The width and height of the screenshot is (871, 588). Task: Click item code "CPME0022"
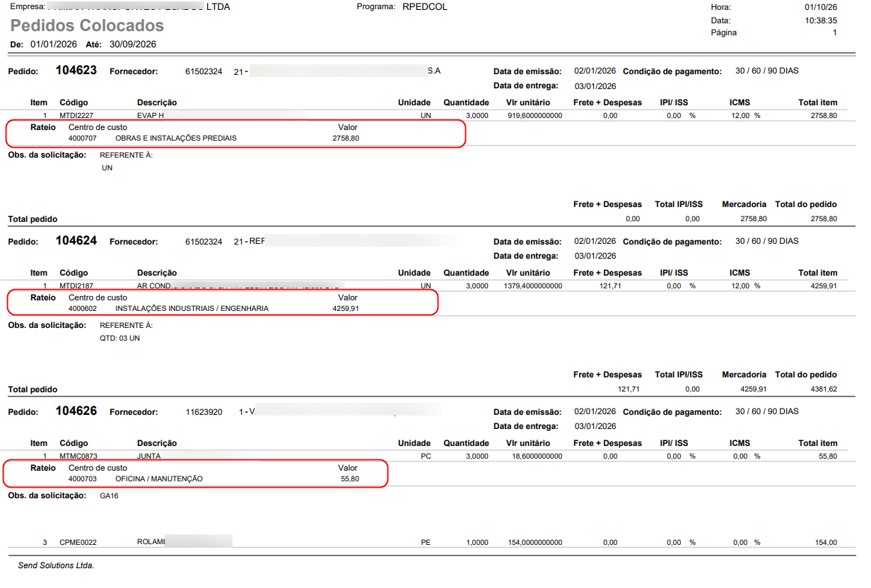click(x=78, y=542)
